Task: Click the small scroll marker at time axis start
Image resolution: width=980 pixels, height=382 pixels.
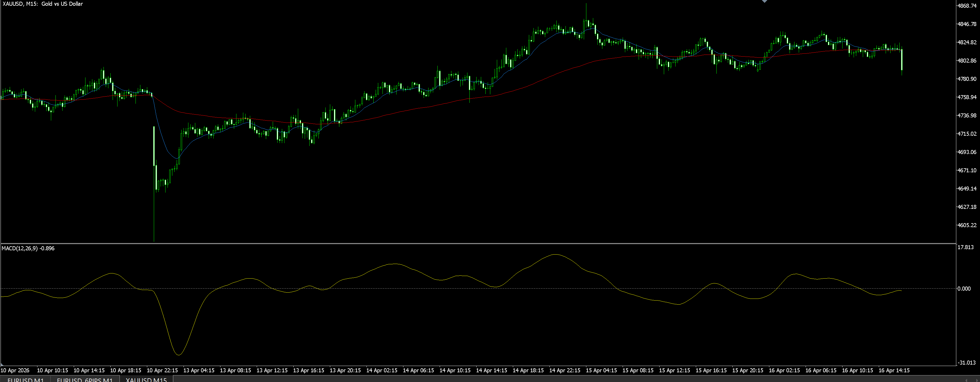Action: coord(2,365)
